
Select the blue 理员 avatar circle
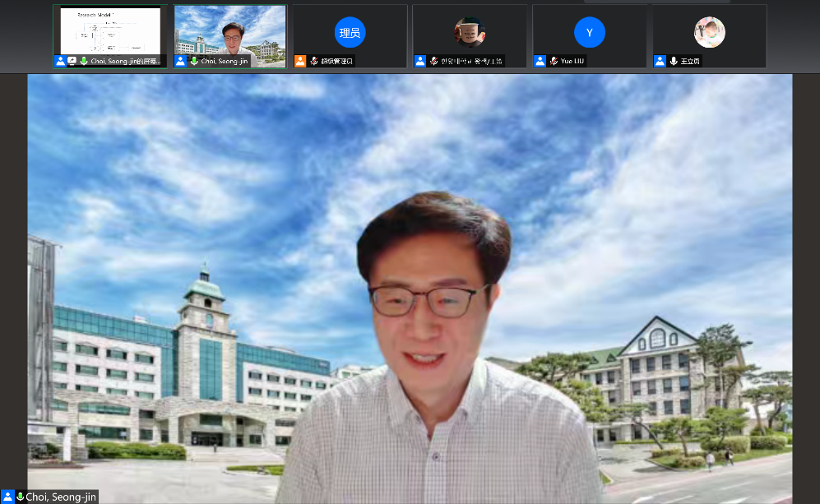[350, 33]
